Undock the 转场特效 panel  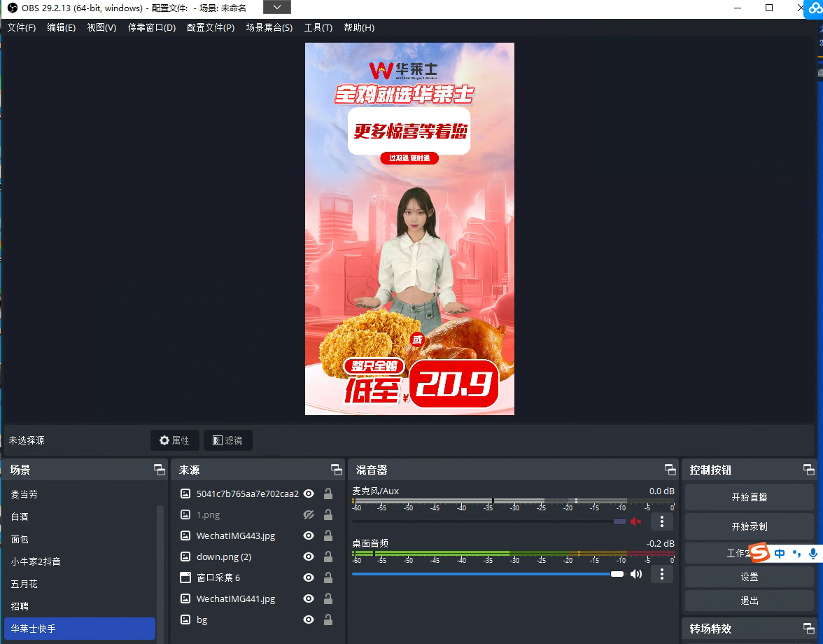[x=809, y=629]
